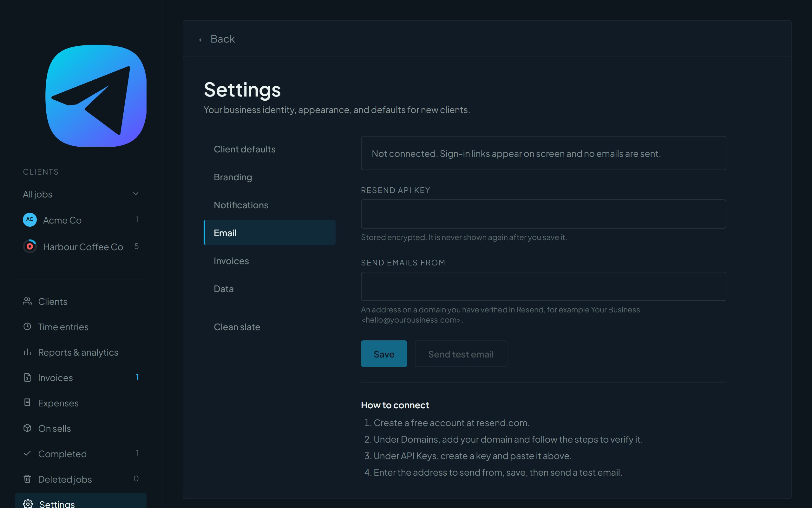Select the Email settings tab
The image size is (812, 508).
tap(269, 232)
